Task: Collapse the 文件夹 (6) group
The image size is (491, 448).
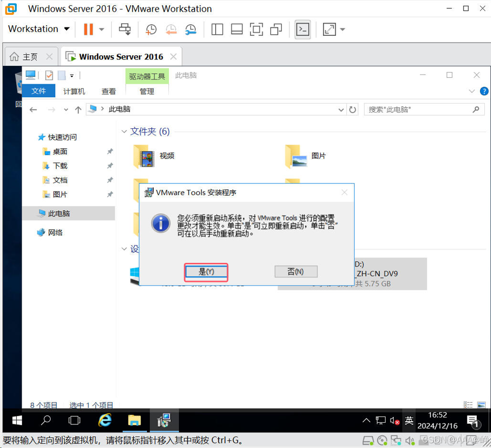Action: coord(124,131)
